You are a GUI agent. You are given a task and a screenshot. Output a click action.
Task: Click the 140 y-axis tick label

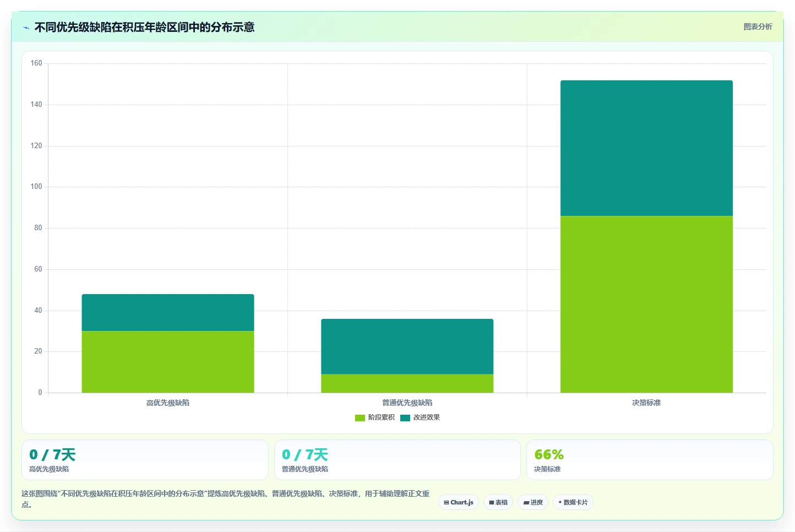pyautogui.click(x=36, y=105)
